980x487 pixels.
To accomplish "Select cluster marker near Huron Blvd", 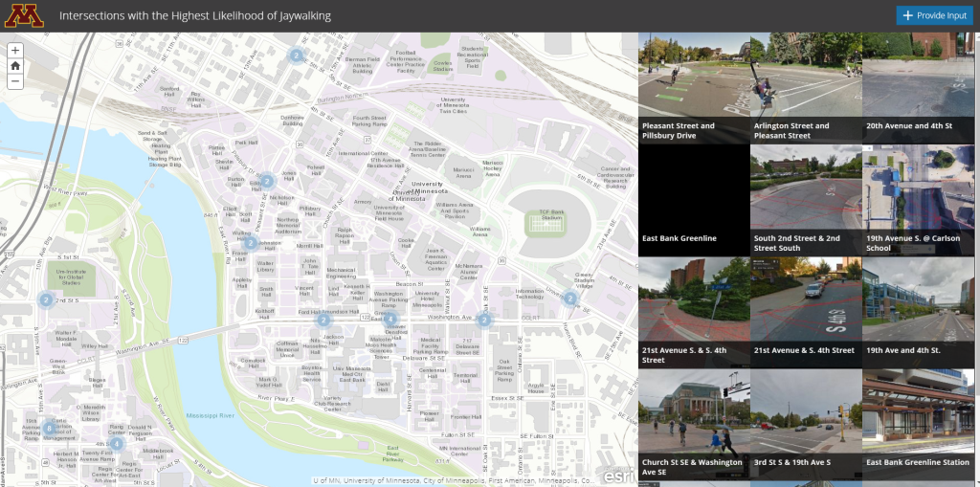I will point(569,299).
